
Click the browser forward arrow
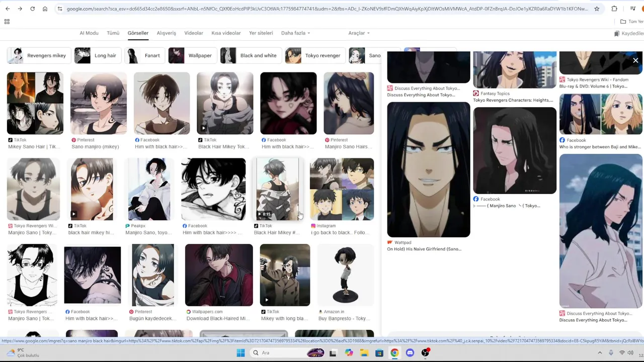[x=20, y=9]
